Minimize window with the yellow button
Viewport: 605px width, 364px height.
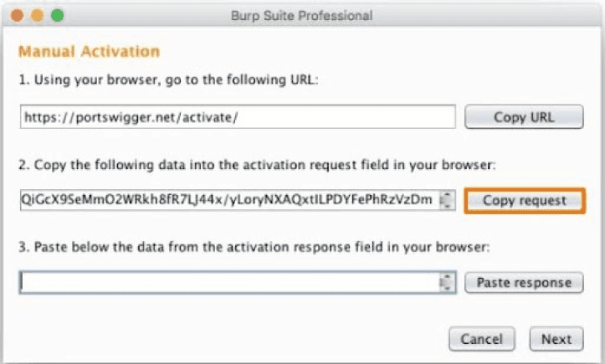click(38, 15)
